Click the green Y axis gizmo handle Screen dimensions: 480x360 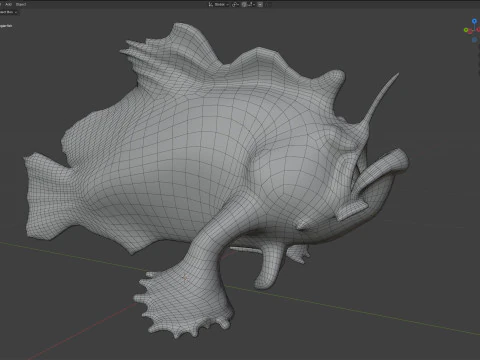coord(466,30)
